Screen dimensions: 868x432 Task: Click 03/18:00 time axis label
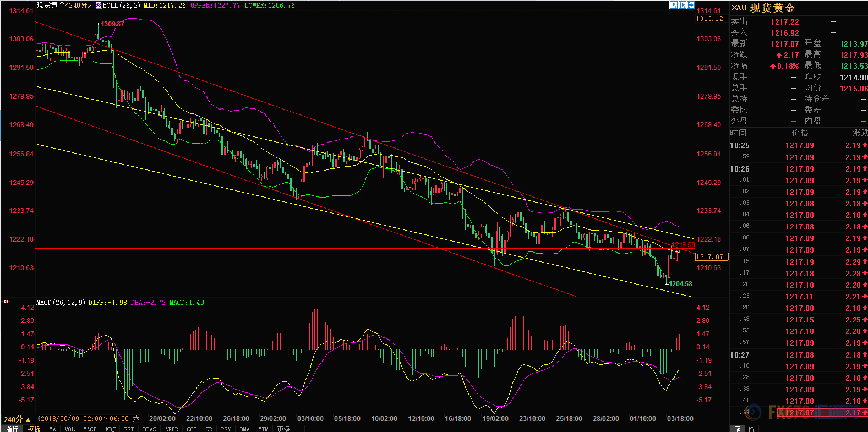pos(680,419)
